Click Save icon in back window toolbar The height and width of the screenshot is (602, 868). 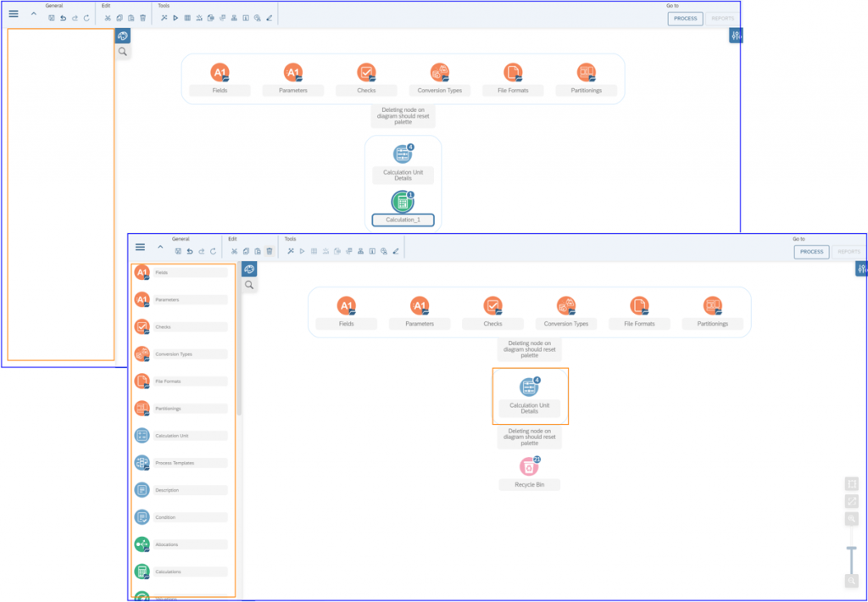click(52, 19)
